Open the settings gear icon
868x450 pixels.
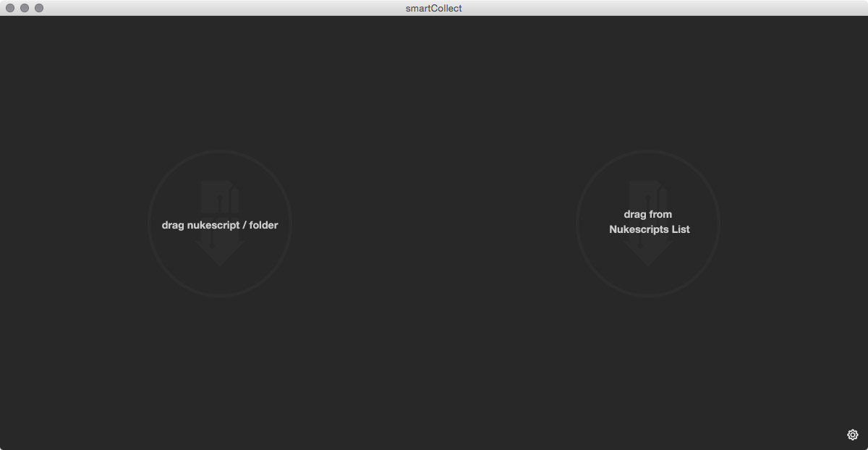click(852, 435)
